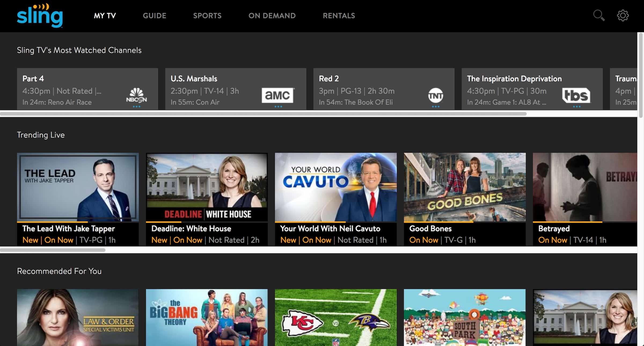
Task: Open the U.S. Marshals card
Action: coord(236,89)
